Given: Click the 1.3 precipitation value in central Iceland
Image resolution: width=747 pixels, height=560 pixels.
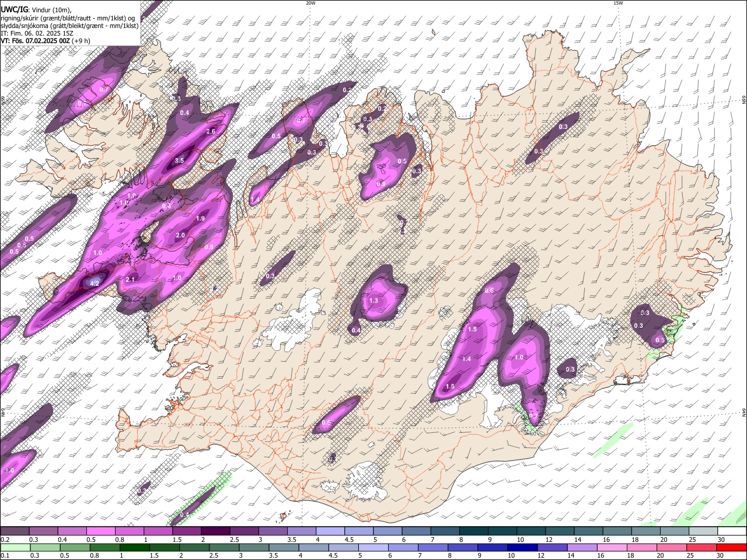Looking at the screenshot, I should [373, 300].
